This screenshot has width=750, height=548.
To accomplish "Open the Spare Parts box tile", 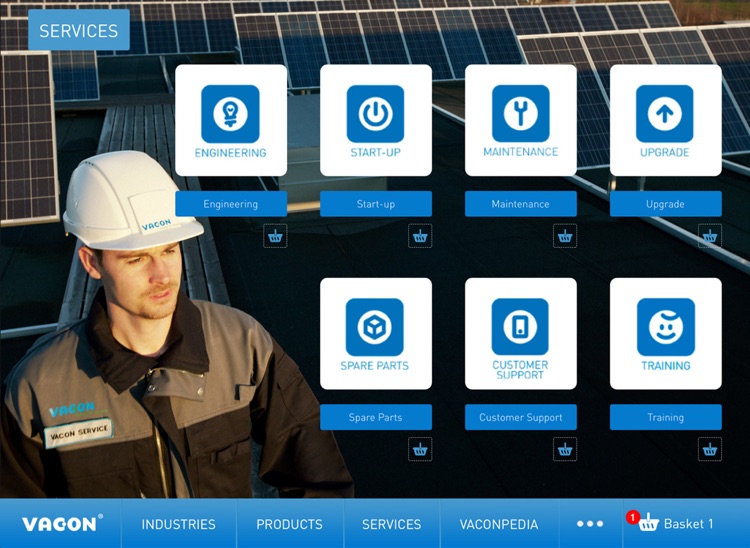I will (x=376, y=334).
